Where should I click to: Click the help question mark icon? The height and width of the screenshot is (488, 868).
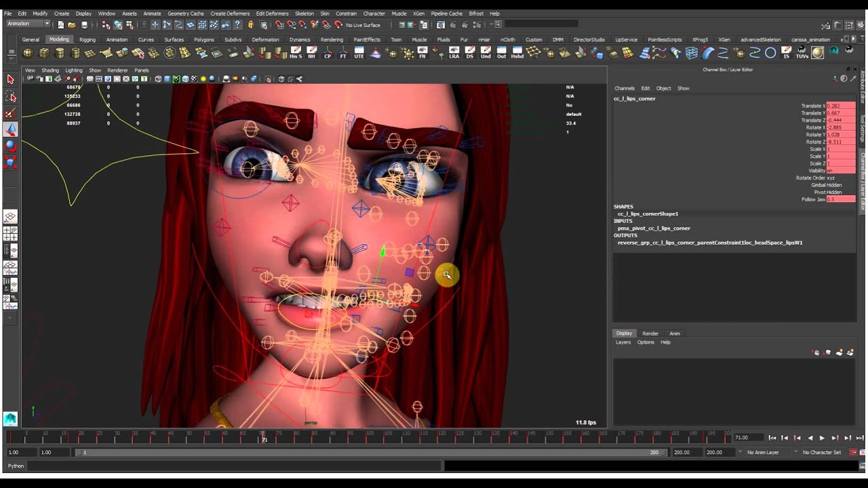[x=237, y=25]
